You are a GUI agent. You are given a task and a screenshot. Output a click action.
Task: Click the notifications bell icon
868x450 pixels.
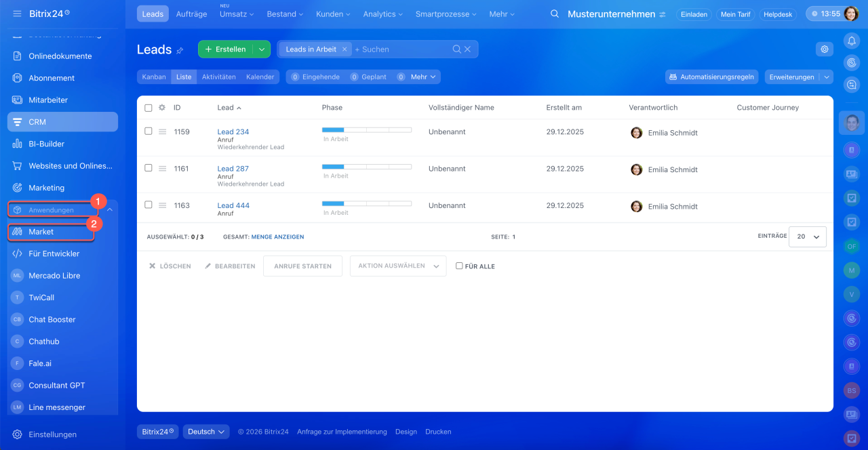852,41
